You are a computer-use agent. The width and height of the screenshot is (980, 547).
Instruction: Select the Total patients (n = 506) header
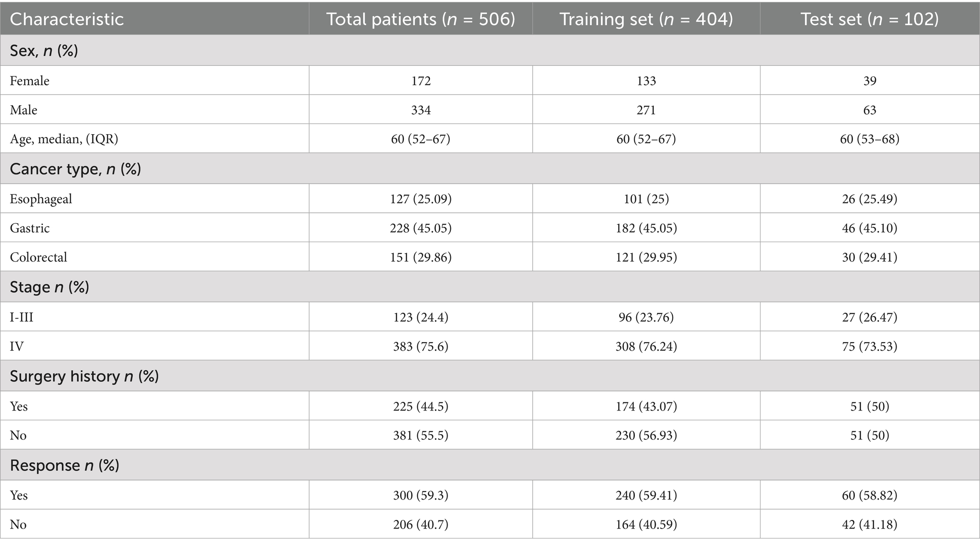(421, 19)
